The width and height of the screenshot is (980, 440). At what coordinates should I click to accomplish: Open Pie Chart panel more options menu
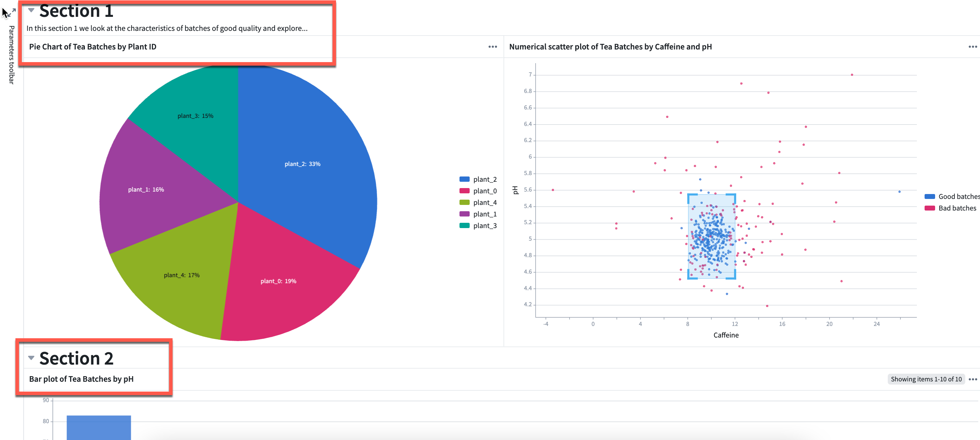pyautogui.click(x=493, y=47)
